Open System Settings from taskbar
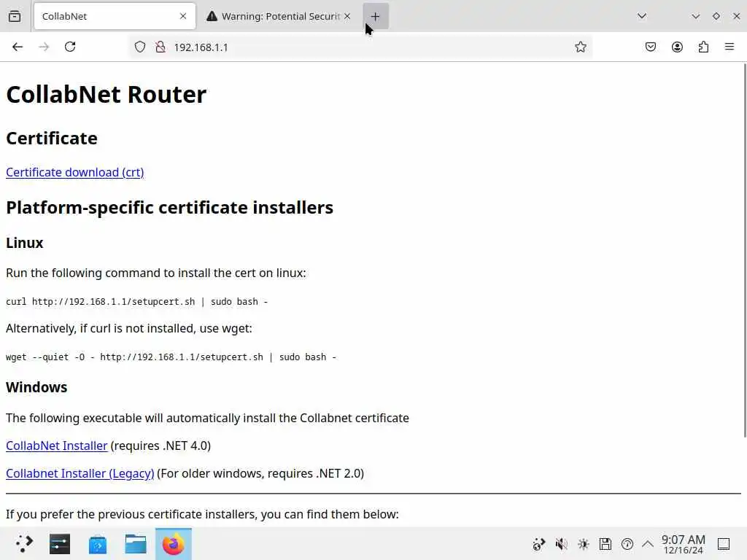Screen dimensions: 747x560 coord(60,544)
